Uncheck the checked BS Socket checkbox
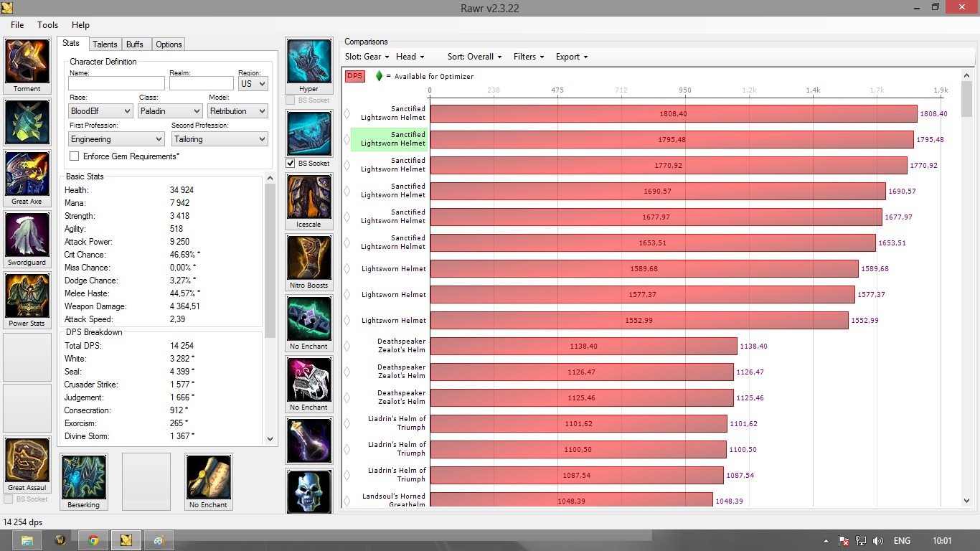Image resolution: width=980 pixels, height=551 pixels. point(291,164)
